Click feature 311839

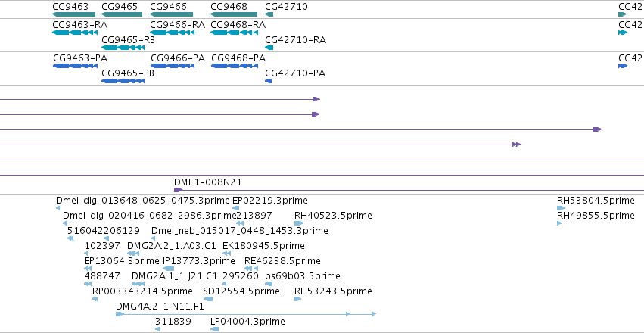[x=157, y=330]
